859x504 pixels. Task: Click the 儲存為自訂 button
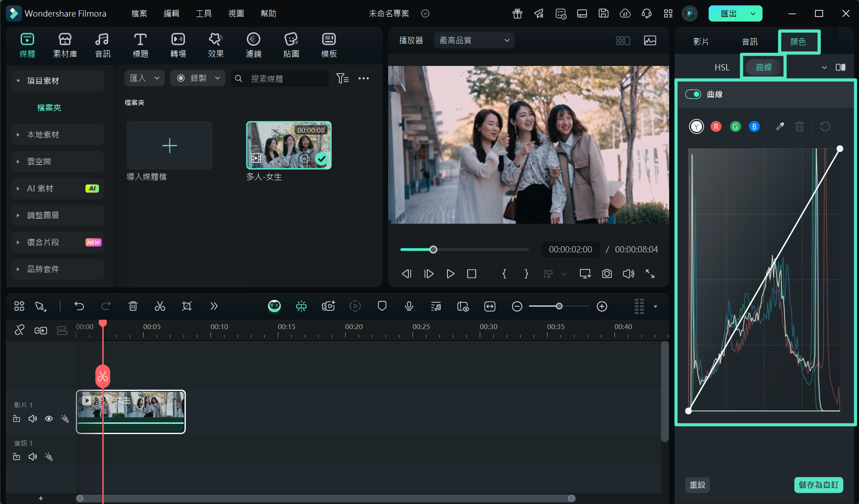coord(818,485)
